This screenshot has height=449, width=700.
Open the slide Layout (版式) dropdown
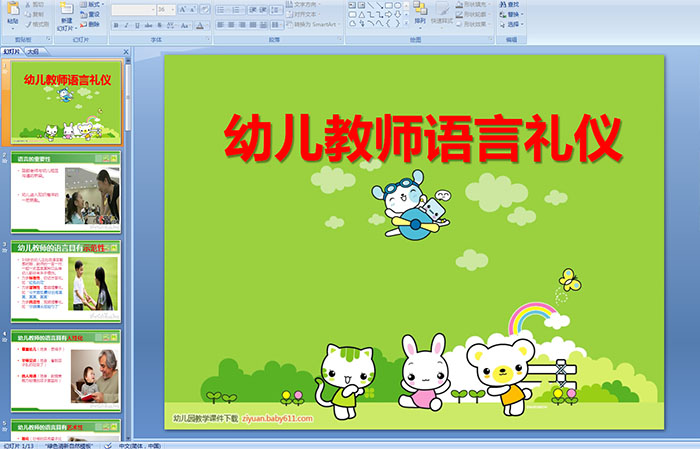coord(92,4)
